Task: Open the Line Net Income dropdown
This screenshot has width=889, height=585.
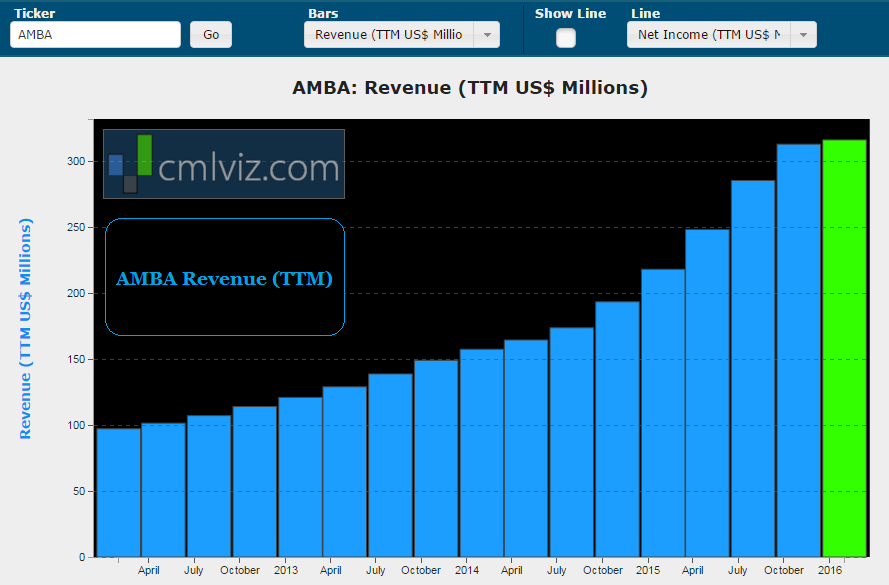Action: click(x=722, y=35)
